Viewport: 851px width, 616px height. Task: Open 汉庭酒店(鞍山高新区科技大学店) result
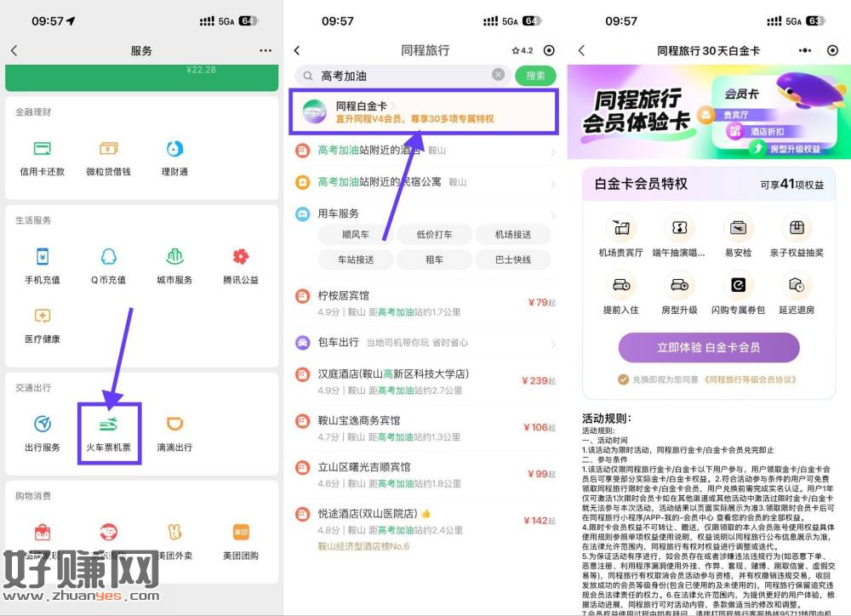426,381
